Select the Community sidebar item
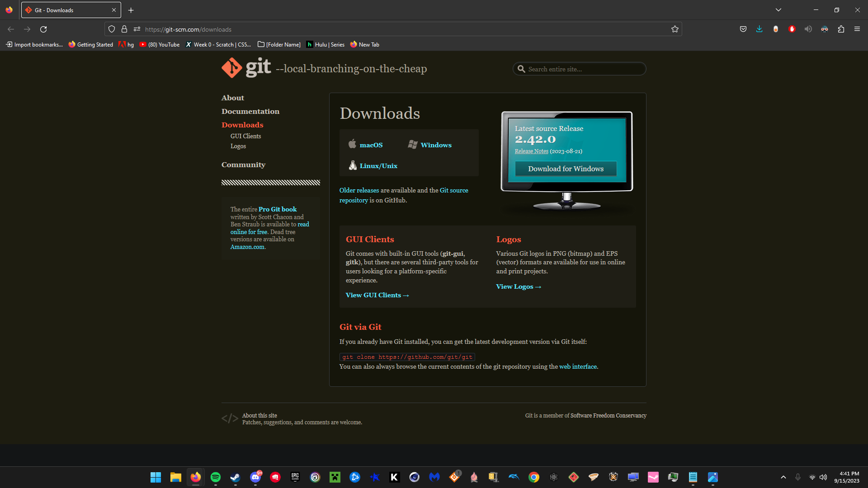This screenshot has height=488, width=868. (x=243, y=164)
